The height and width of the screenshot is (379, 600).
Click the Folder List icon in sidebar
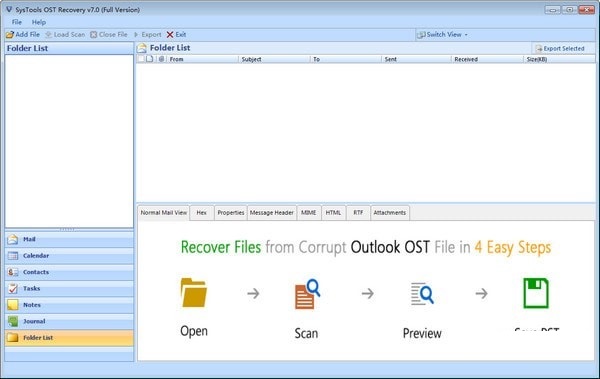13,338
